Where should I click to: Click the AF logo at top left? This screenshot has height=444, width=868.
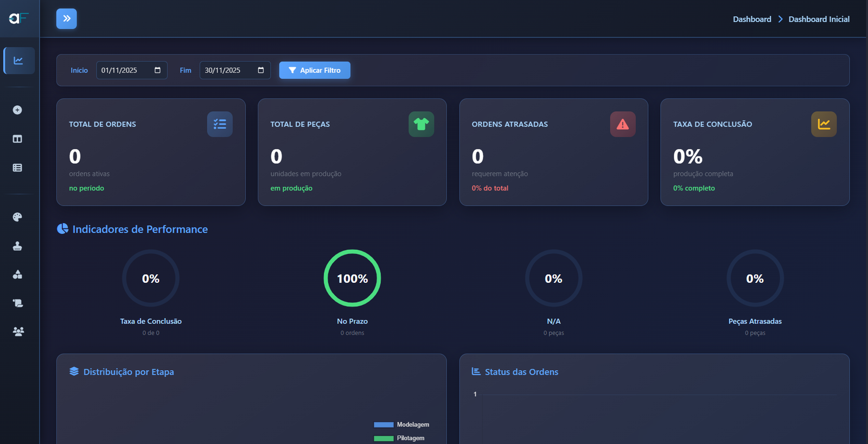point(18,18)
